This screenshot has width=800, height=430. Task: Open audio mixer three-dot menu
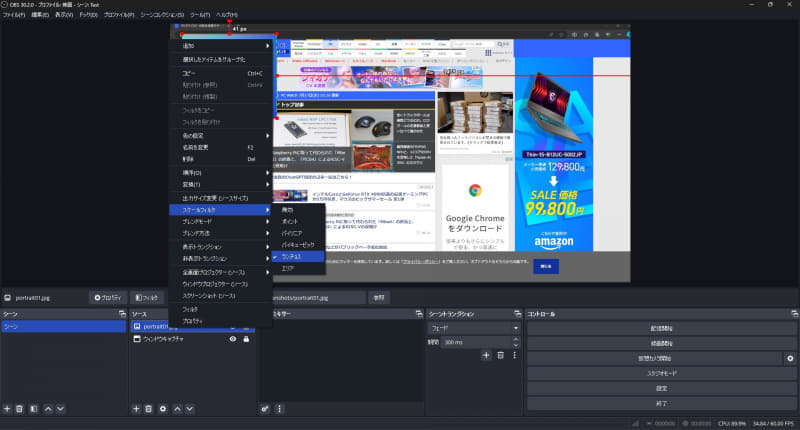point(279,409)
